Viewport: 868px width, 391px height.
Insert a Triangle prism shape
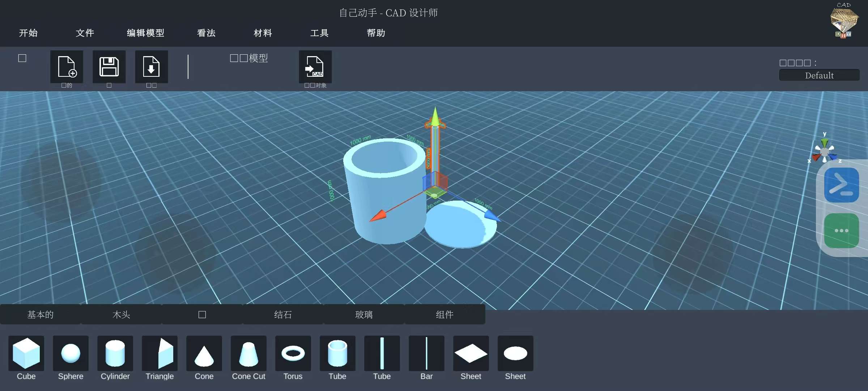coord(159,353)
